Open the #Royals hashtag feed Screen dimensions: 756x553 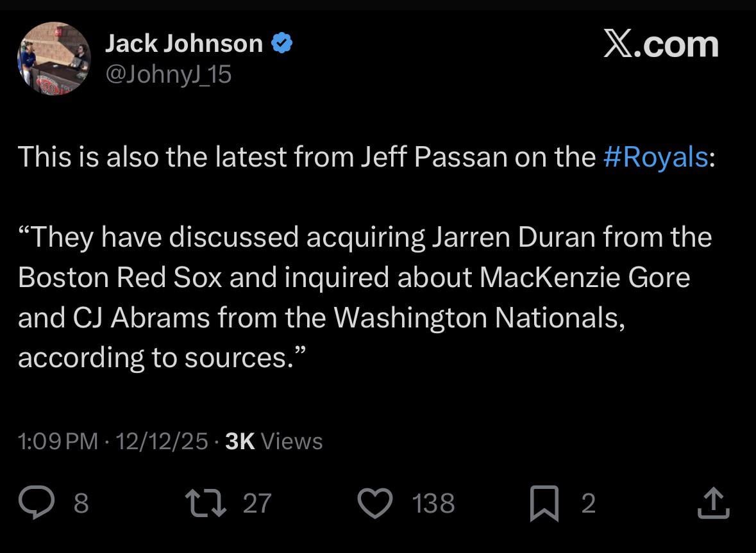point(655,156)
